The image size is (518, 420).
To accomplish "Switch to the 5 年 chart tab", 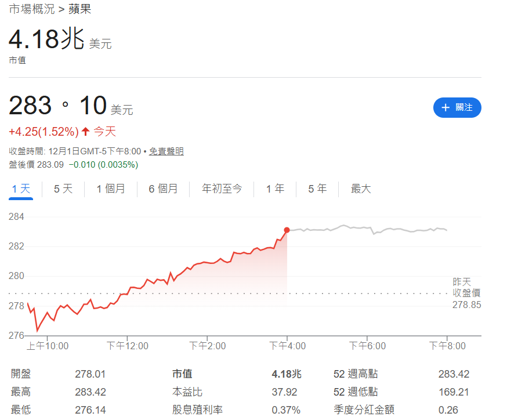I will click(317, 189).
